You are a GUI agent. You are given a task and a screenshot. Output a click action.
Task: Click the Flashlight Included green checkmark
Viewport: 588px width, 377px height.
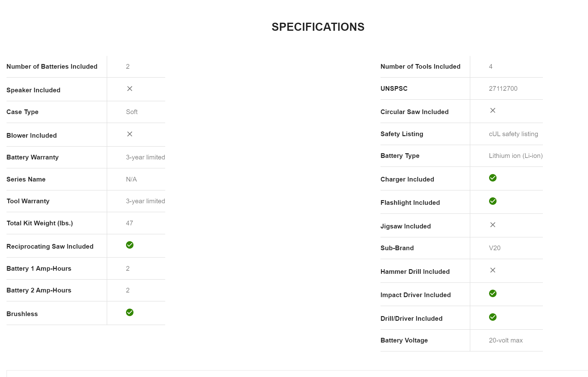coord(493,201)
